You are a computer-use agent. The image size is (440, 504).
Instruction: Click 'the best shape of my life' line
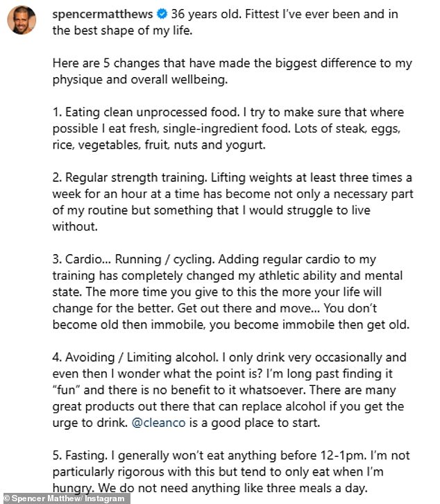tap(122, 31)
